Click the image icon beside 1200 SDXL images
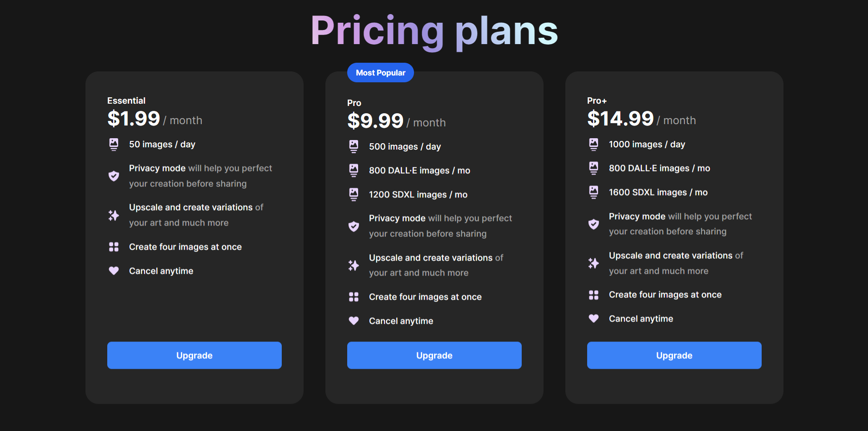The height and width of the screenshot is (431, 868). click(x=354, y=195)
